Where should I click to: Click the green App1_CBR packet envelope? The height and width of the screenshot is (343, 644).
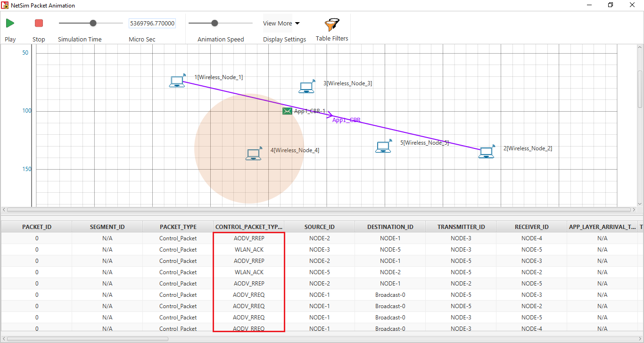tap(287, 111)
